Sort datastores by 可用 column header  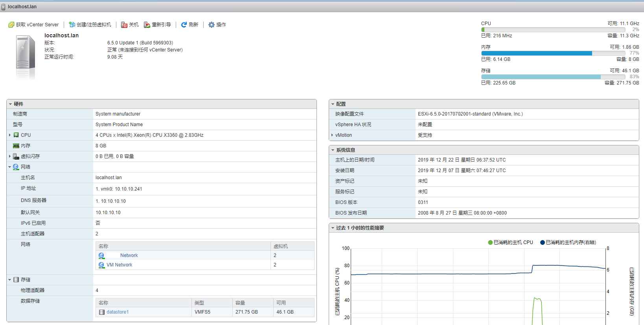coord(294,303)
